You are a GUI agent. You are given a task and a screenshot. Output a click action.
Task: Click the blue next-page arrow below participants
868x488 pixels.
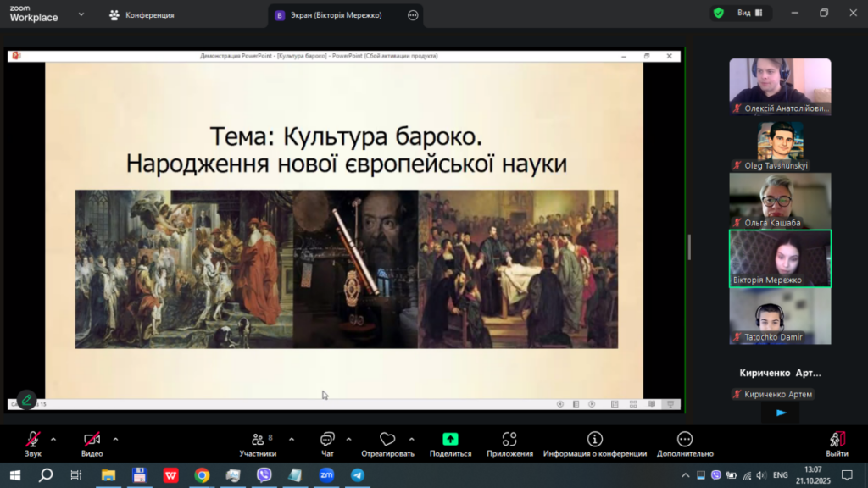tap(781, 413)
